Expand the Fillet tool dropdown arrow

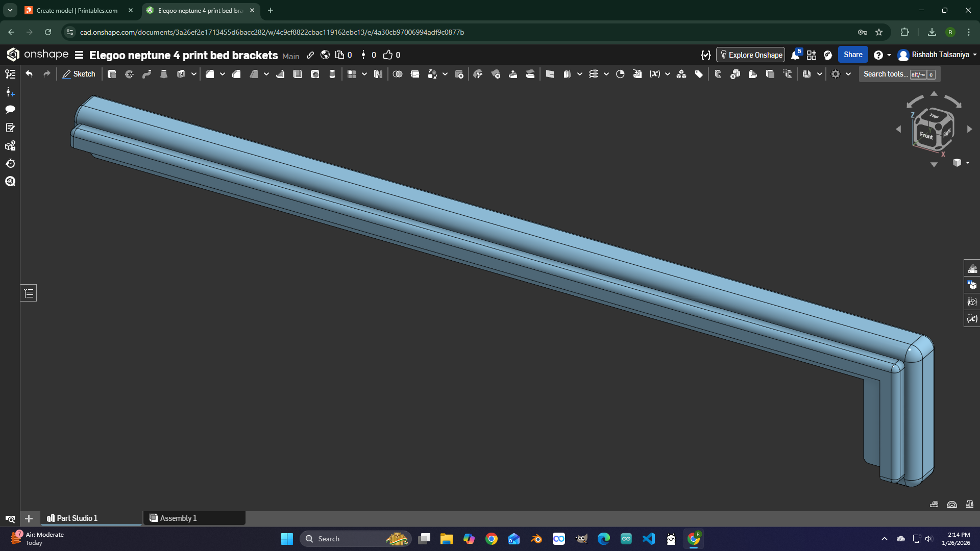pos(223,74)
